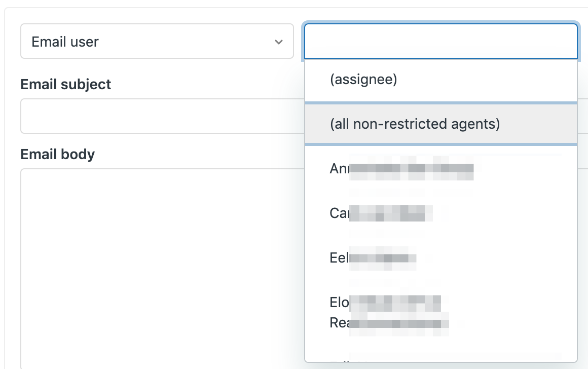Focus the recipient search field above the list
Image resolution: width=588 pixels, height=369 pixels.
[x=440, y=41]
